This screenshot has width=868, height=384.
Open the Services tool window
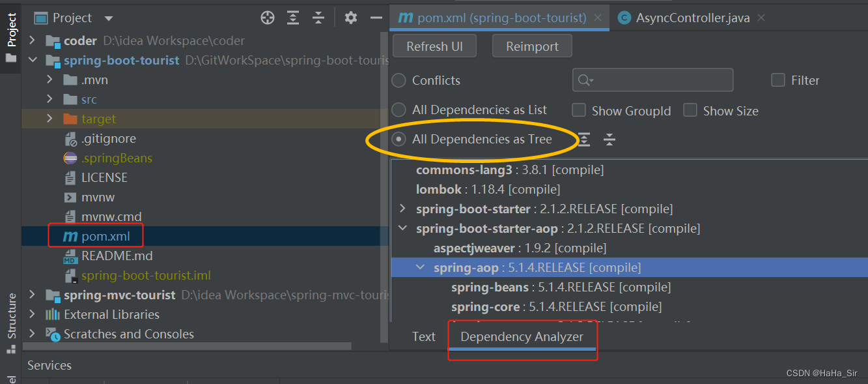point(49,365)
